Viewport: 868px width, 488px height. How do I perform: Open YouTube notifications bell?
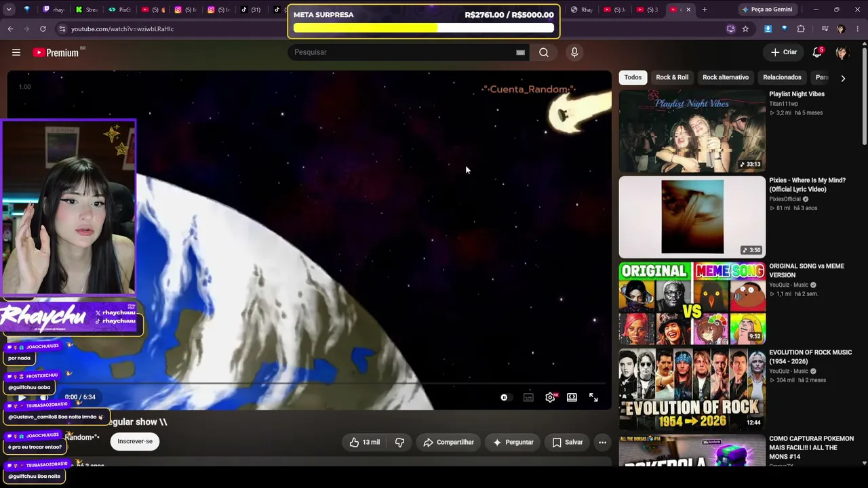pyautogui.click(x=817, y=52)
